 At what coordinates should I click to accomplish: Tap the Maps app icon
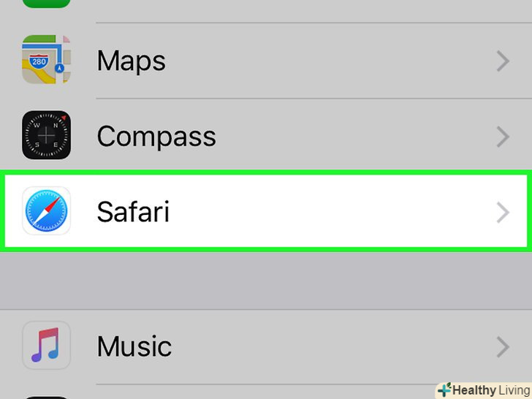coord(46,61)
